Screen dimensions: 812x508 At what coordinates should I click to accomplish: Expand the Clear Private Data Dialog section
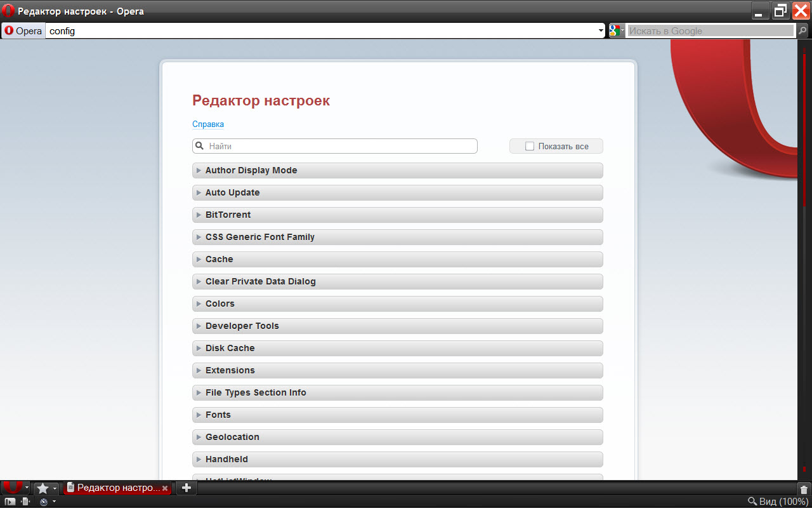[398, 281]
